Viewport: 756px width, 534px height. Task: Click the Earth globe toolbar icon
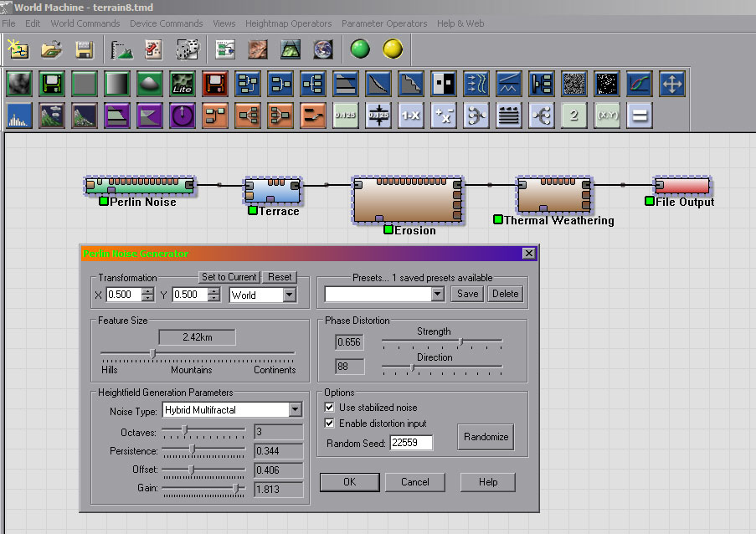322,49
